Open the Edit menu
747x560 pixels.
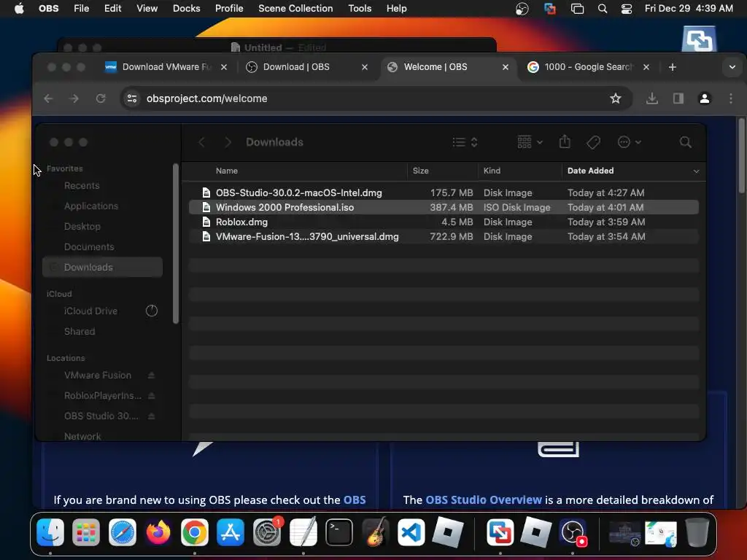tap(113, 9)
